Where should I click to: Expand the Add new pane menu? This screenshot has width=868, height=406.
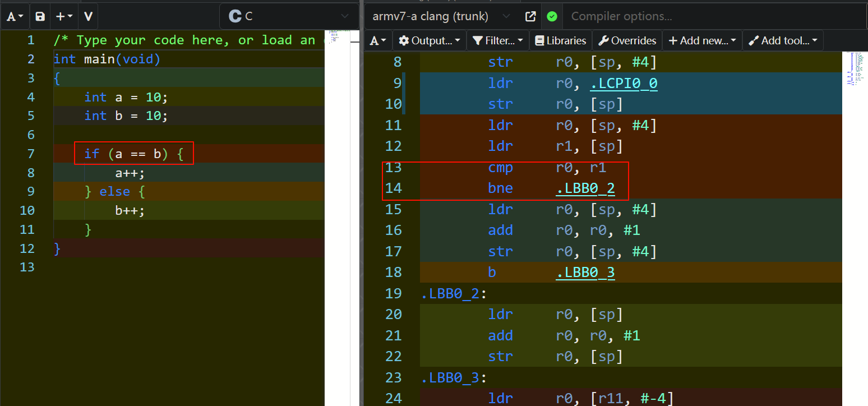(703, 40)
